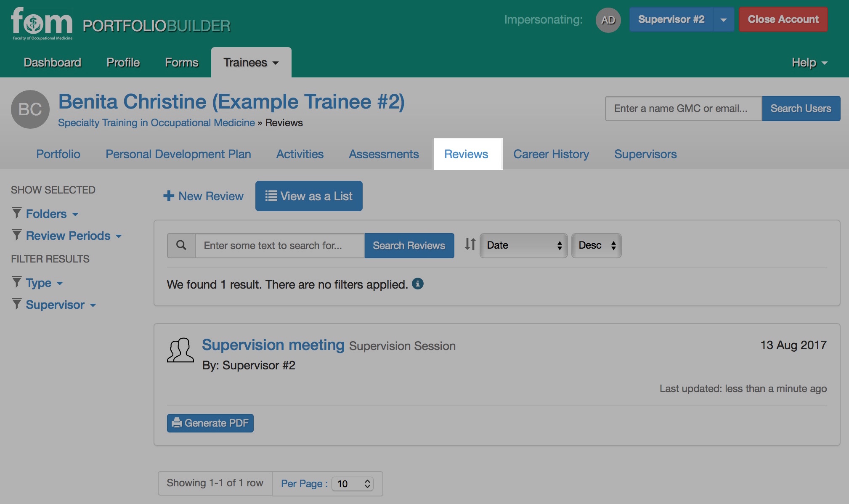
Task: Click the 'Supervision Session' type label
Action: (x=402, y=346)
